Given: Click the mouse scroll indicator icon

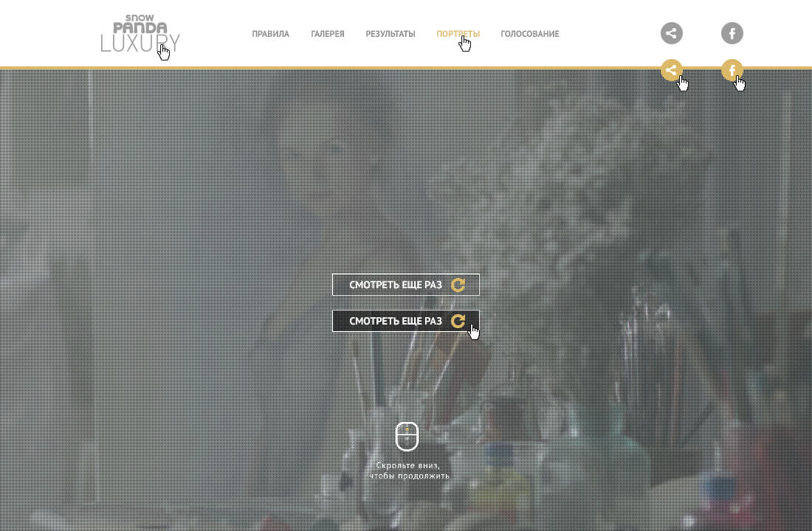Looking at the screenshot, I should point(407,436).
